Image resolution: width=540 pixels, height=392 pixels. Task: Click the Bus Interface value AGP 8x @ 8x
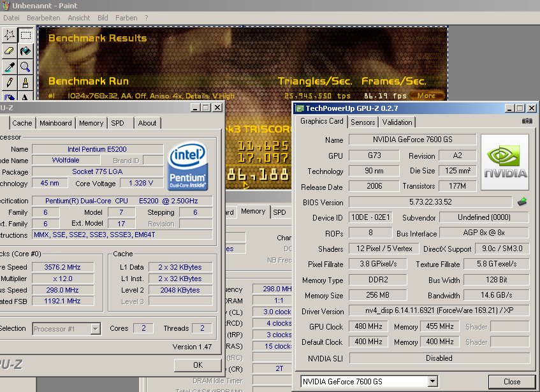pos(484,233)
